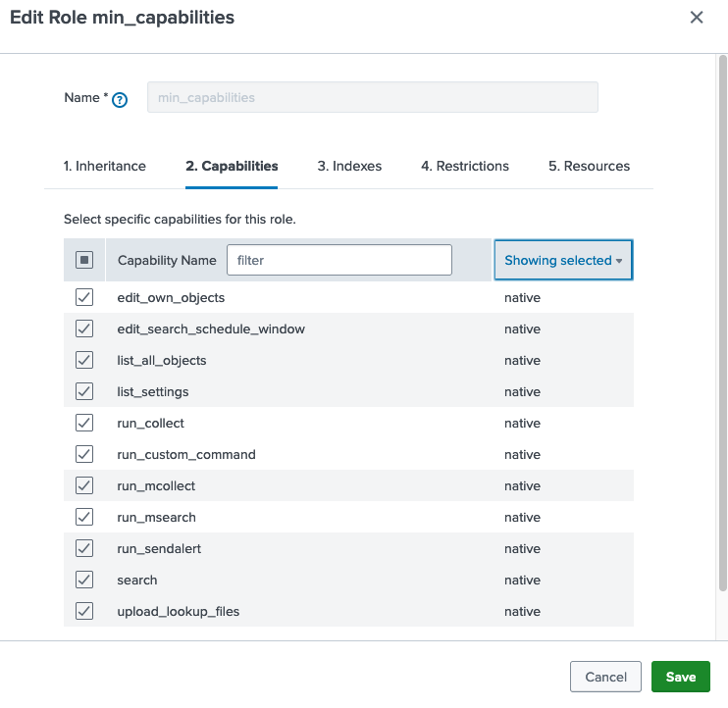The width and height of the screenshot is (728, 708).
Task: Deselect upload_lookup_files capability checkbox
Action: (84, 612)
